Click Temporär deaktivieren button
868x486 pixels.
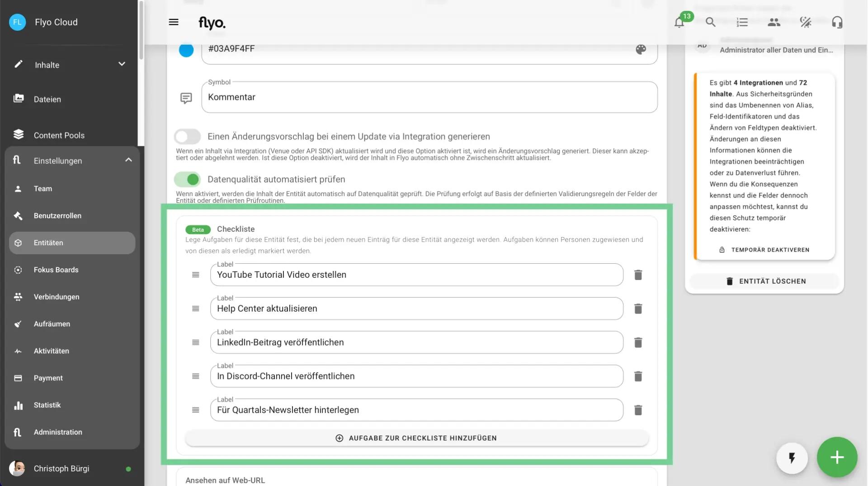coord(764,250)
